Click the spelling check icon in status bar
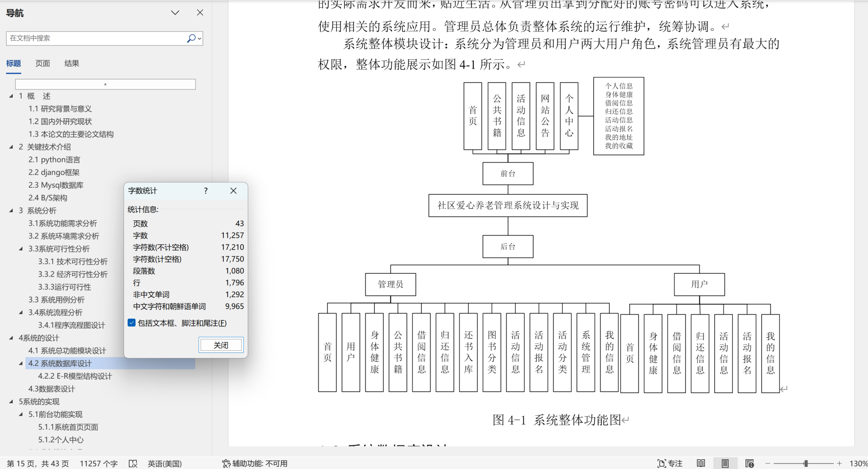The image size is (868, 469). [x=133, y=463]
